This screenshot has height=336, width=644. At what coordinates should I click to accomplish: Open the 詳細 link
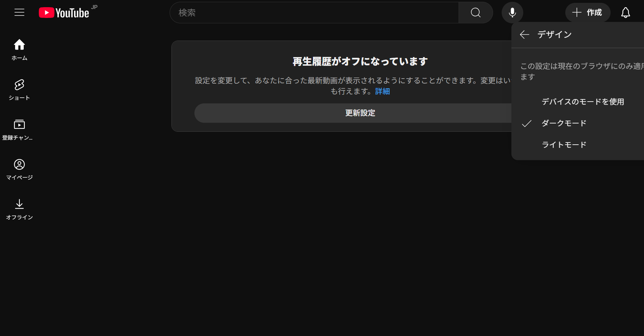[x=382, y=92]
